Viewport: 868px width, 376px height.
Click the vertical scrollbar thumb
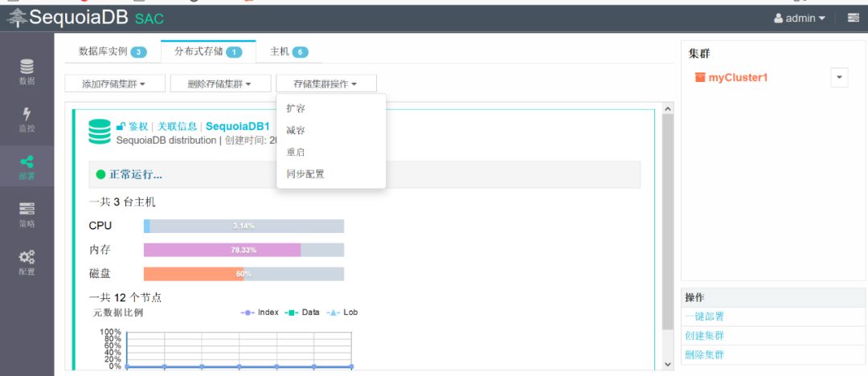(668, 222)
